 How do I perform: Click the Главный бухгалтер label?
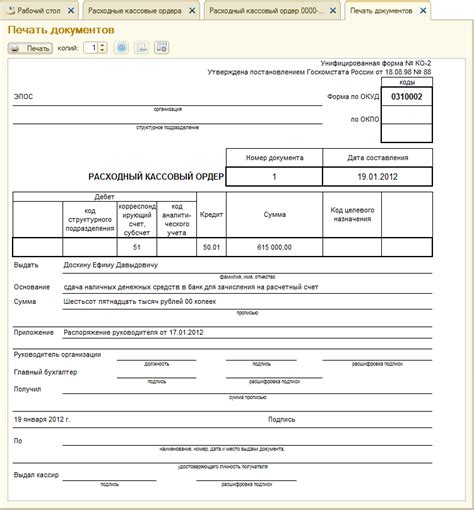pos(45,372)
